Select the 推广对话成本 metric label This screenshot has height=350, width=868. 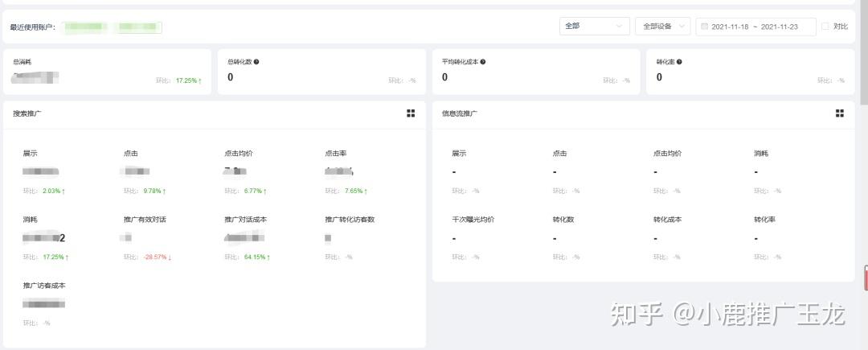pyautogui.click(x=245, y=220)
